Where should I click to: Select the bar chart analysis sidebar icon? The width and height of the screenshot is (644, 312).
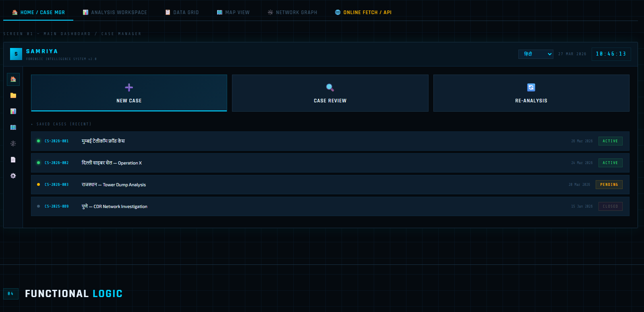click(x=13, y=111)
